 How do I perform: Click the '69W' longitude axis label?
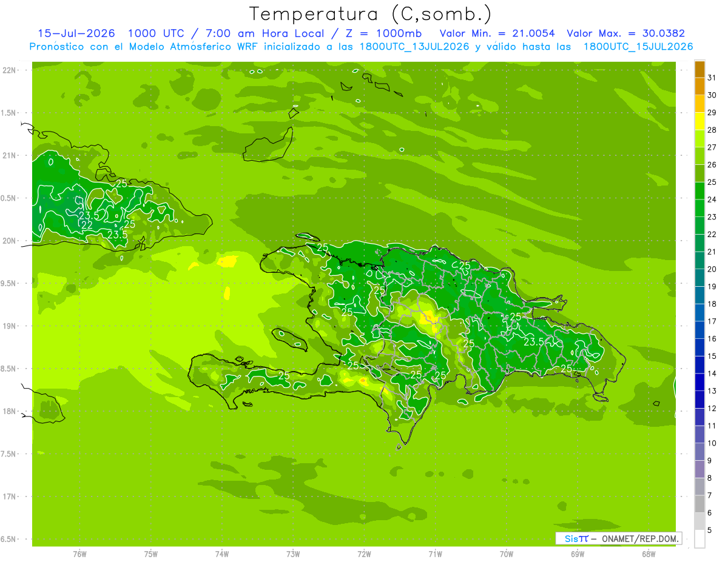click(578, 554)
